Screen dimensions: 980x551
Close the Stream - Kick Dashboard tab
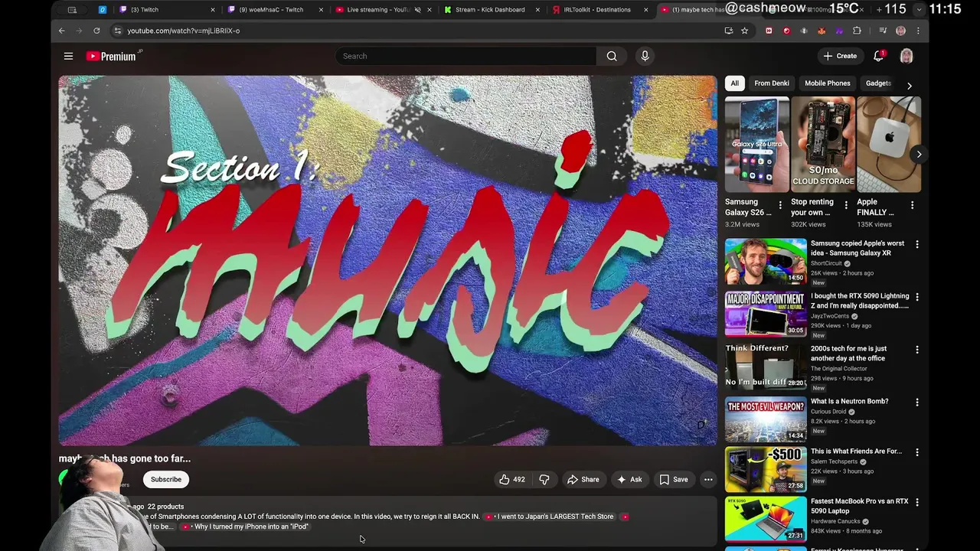pyautogui.click(x=537, y=10)
